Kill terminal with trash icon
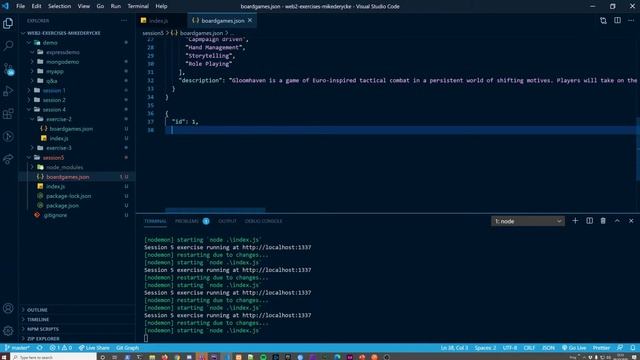The image size is (640, 360). (603, 221)
